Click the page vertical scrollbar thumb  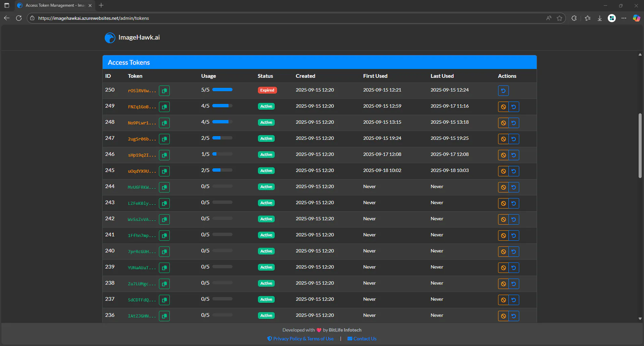coord(640,146)
